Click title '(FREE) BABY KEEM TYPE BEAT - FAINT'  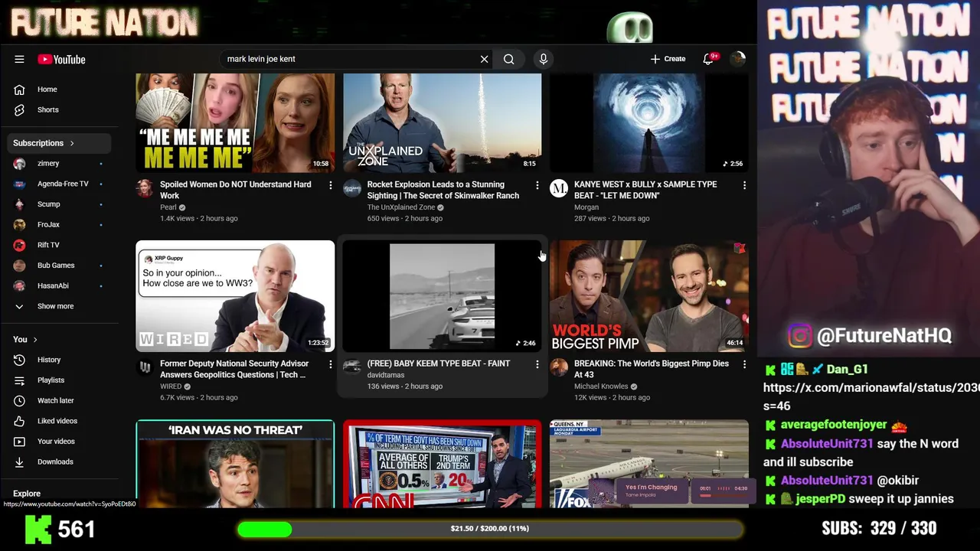pos(438,364)
